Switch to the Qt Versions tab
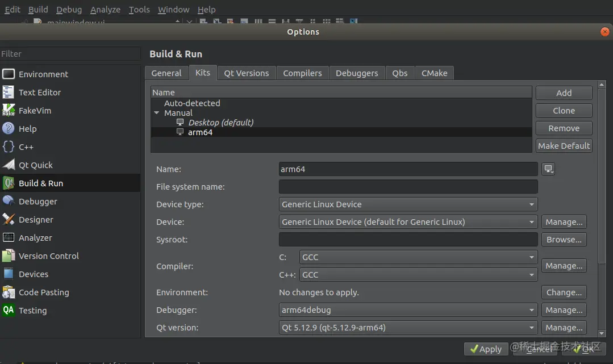Viewport: 613px width, 364px height. (x=247, y=73)
